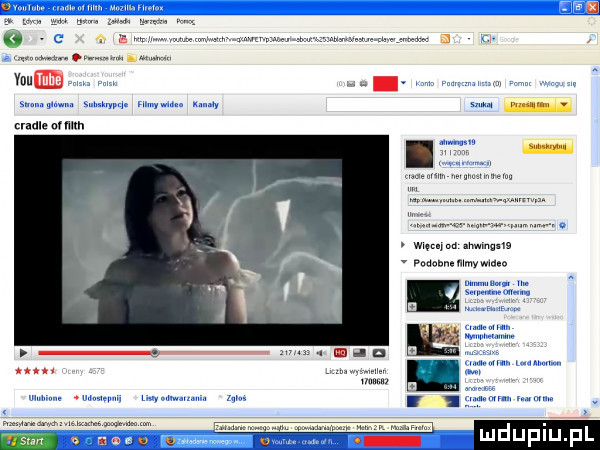
Task: Reload the page with refresh icon
Action: tap(58, 39)
